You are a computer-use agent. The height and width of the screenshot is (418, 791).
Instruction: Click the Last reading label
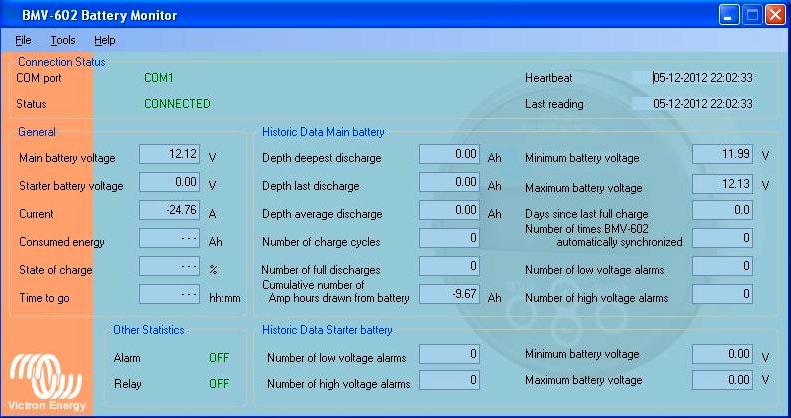(554, 104)
